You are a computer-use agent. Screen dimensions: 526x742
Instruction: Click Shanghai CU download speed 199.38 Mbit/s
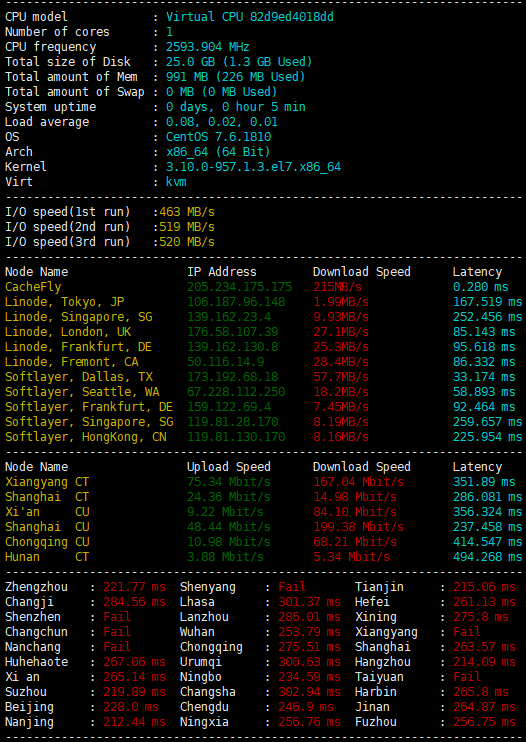(359, 527)
